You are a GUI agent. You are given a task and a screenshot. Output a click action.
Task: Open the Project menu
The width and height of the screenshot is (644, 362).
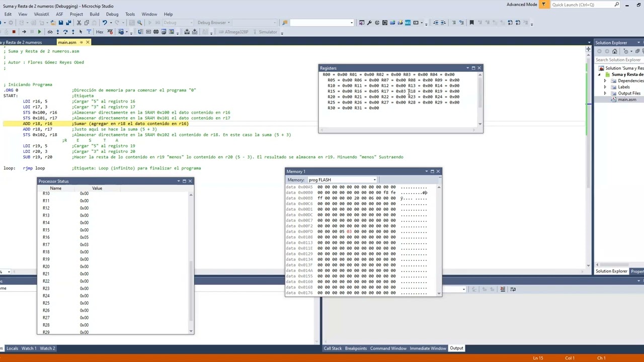(x=76, y=14)
